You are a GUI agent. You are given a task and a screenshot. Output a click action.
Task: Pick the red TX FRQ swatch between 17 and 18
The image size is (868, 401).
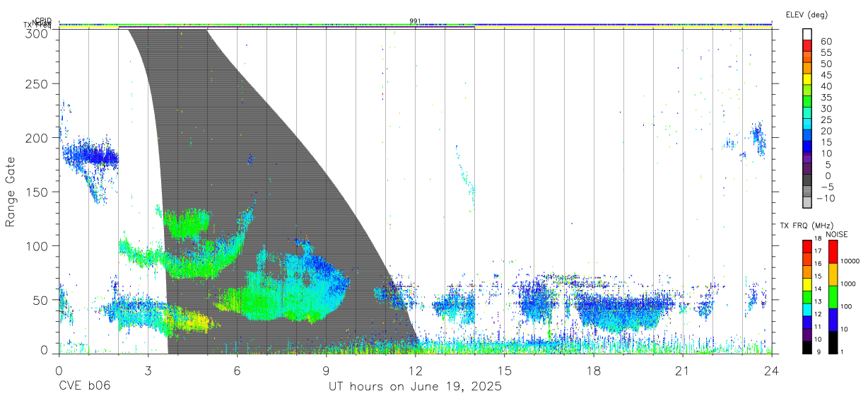pyautogui.click(x=807, y=245)
